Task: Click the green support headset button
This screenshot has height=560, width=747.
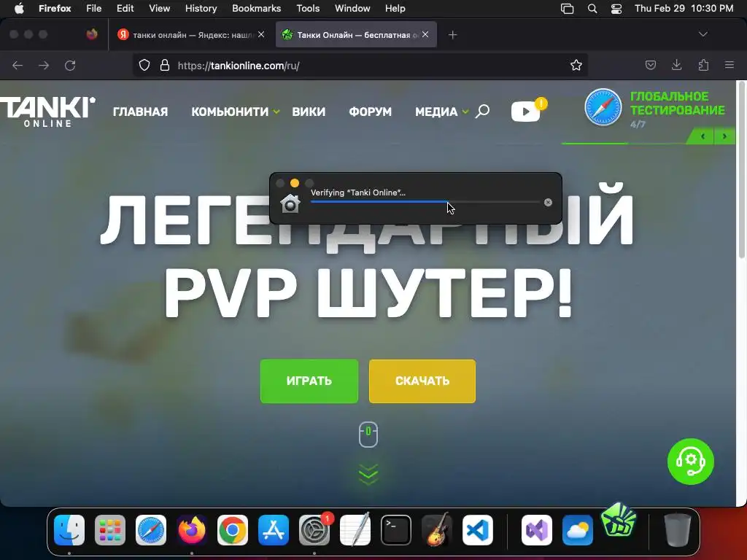Action: click(691, 462)
